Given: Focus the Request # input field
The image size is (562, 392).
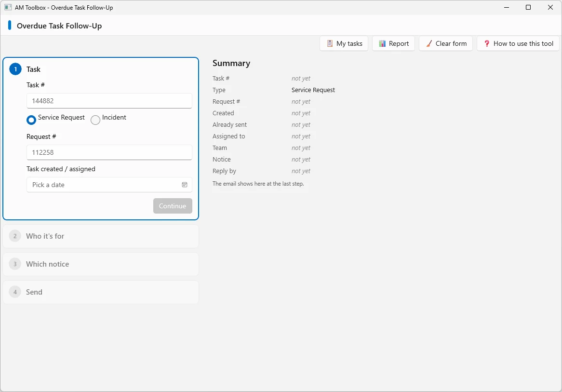Looking at the screenshot, I should 109,152.
